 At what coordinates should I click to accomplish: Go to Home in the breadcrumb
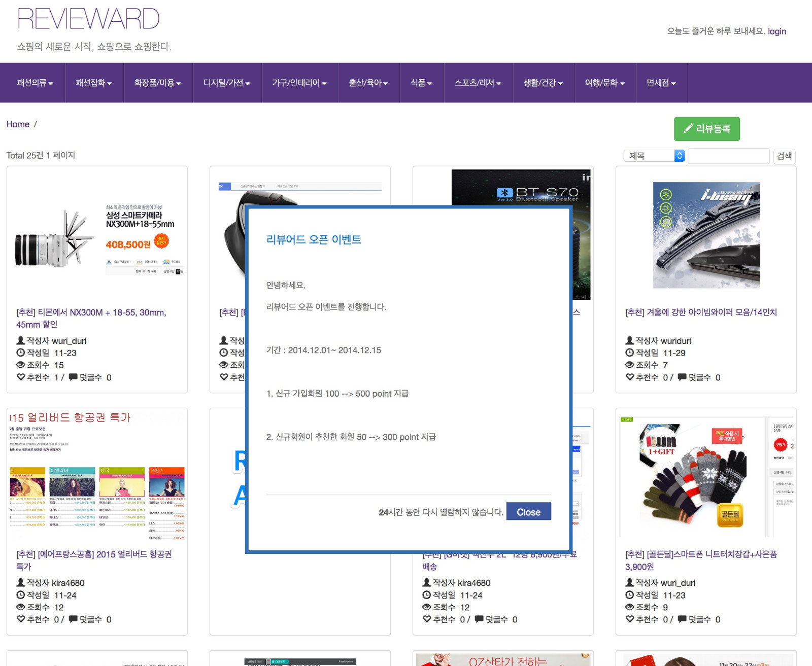click(x=18, y=124)
